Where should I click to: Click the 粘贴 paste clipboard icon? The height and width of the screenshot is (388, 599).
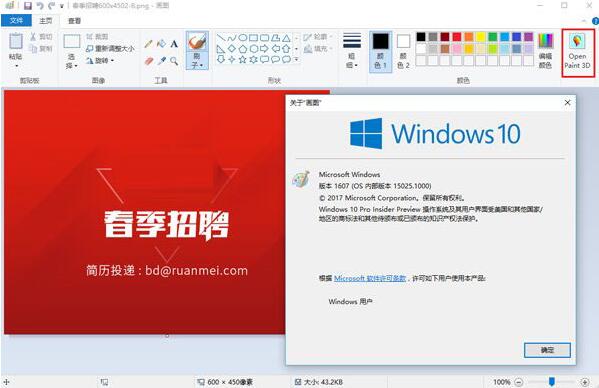point(16,41)
